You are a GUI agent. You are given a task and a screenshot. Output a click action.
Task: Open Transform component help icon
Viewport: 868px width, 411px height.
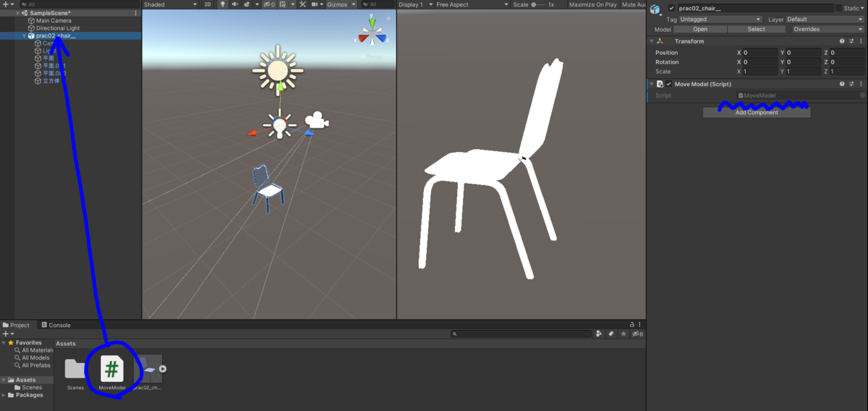[x=842, y=41]
